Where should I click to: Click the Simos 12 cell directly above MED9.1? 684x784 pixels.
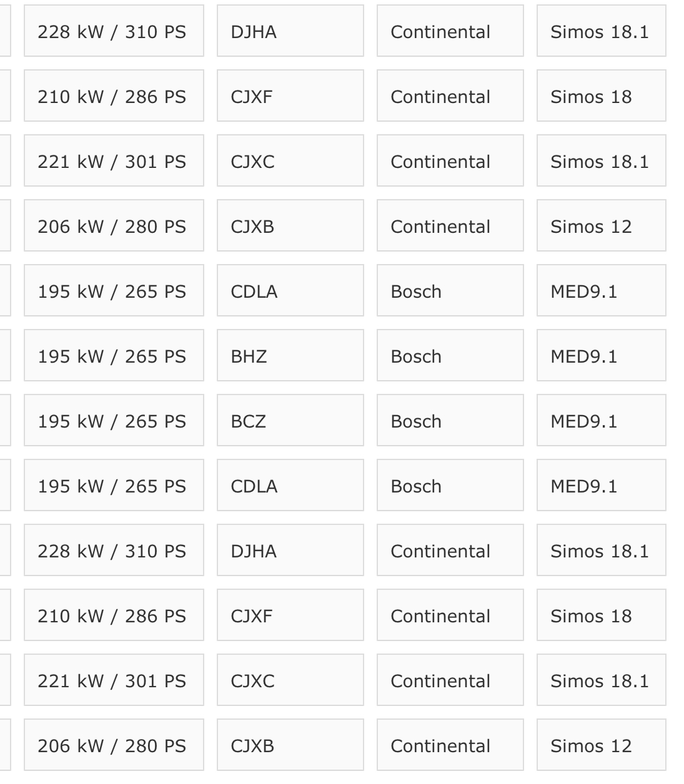point(601,225)
